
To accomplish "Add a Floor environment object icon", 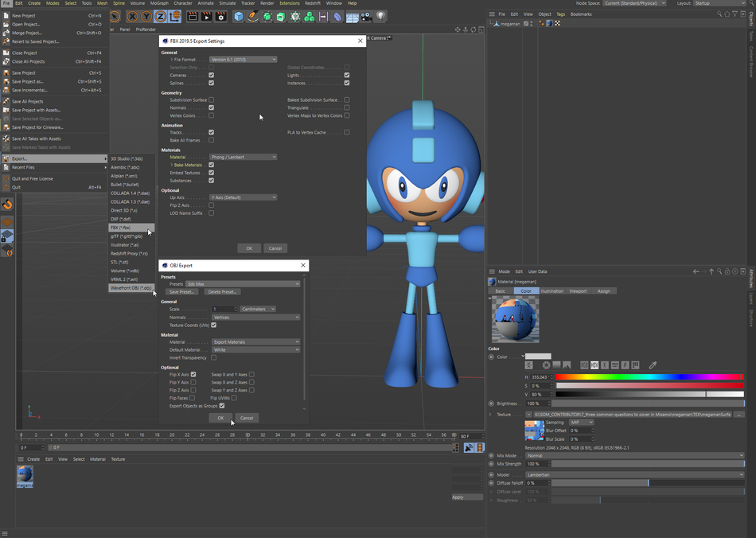I will coord(352,17).
